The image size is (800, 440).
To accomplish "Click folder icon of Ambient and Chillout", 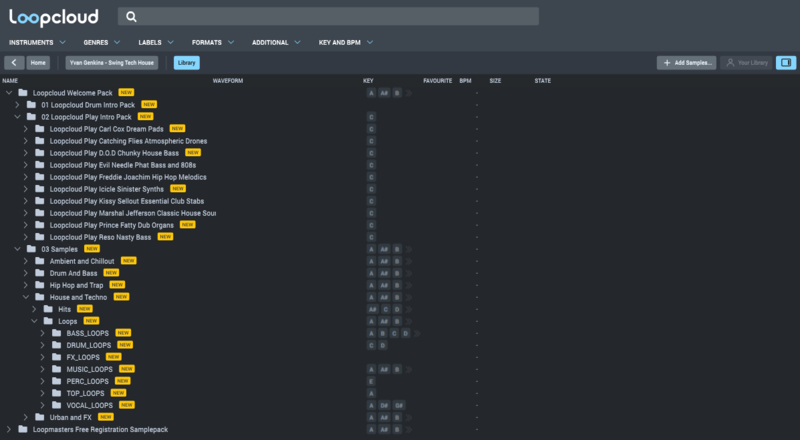I will point(40,261).
